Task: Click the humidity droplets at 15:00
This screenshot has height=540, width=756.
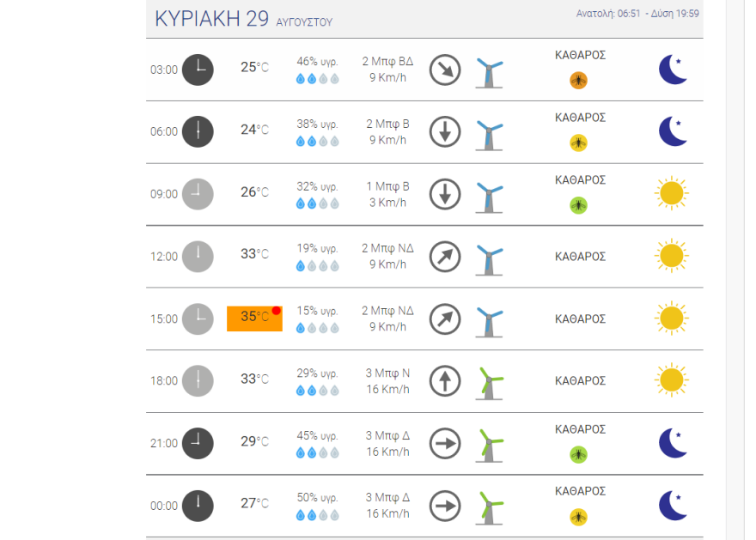Action: [x=318, y=328]
